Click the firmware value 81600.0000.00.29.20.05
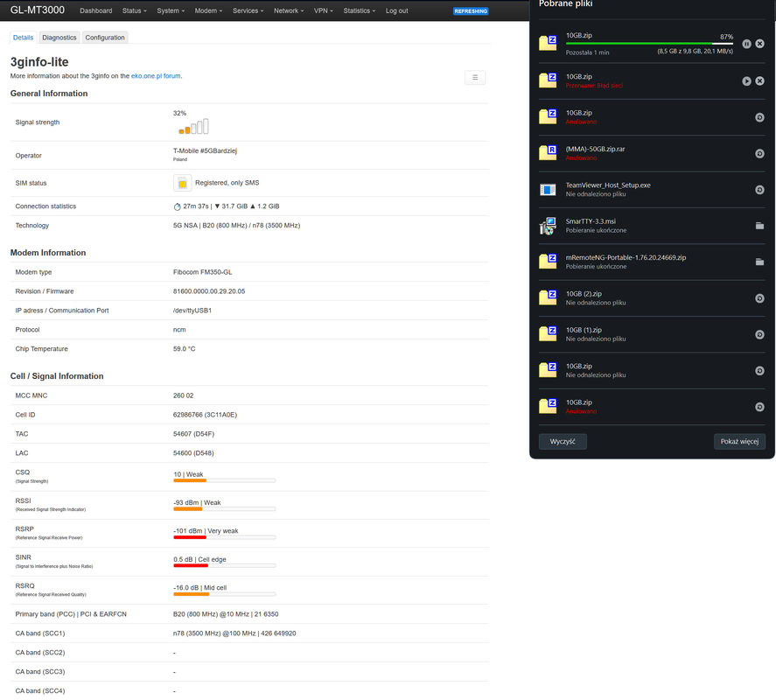 click(209, 291)
